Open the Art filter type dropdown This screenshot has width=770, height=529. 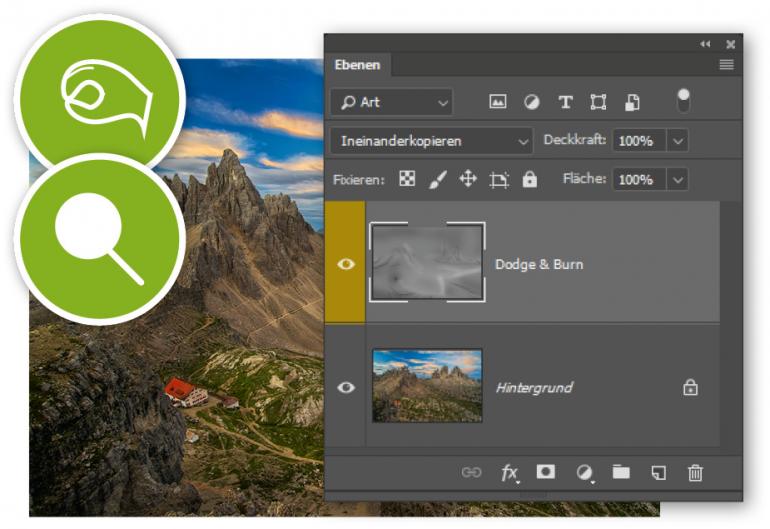(392, 102)
